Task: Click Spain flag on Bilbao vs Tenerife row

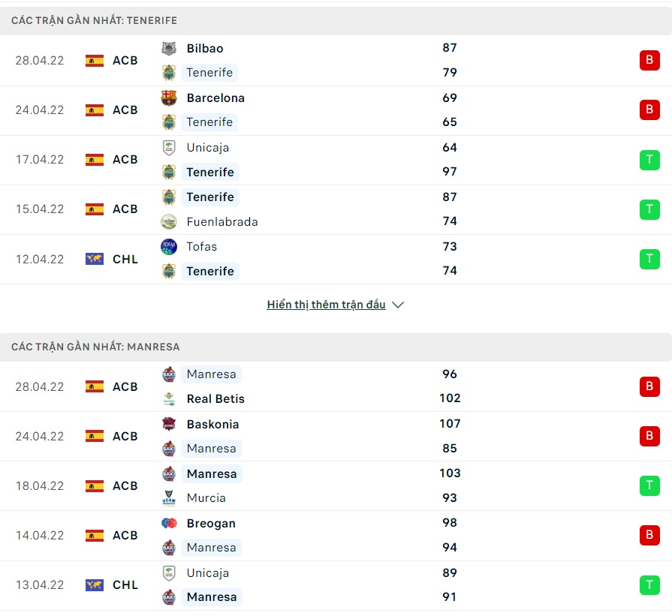Action: (x=95, y=61)
